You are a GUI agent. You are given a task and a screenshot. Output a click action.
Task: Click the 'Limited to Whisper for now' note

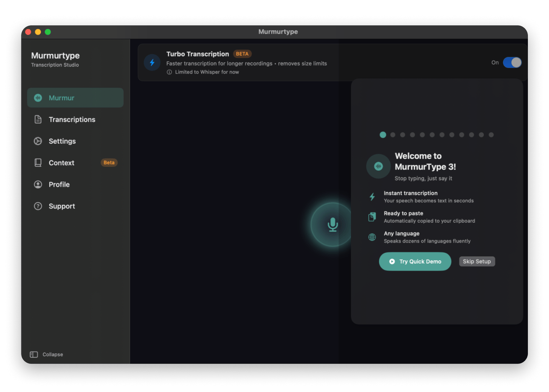tap(207, 72)
